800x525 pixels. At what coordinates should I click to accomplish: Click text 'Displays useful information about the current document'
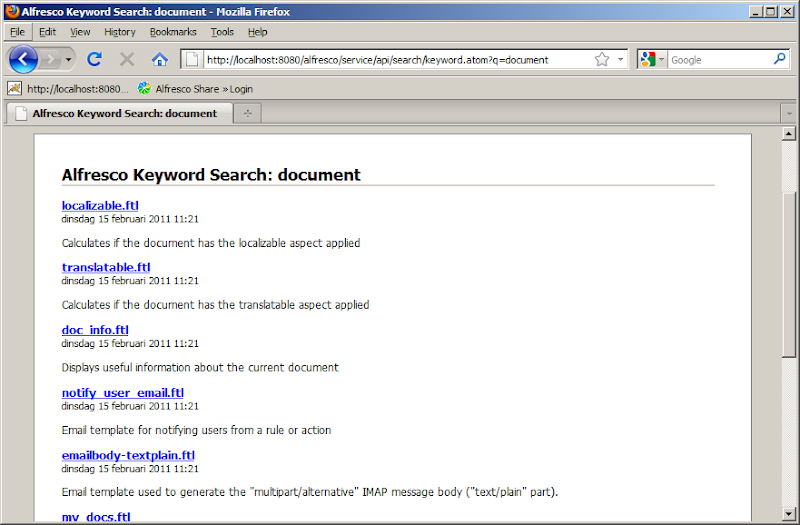(x=200, y=367)
